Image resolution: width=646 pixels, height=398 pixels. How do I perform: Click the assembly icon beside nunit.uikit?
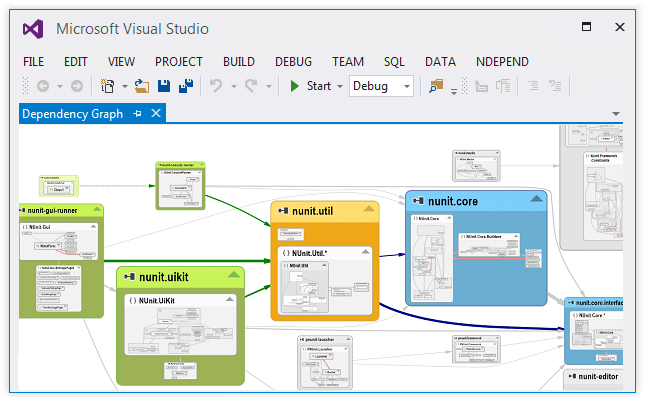[129, 276]
